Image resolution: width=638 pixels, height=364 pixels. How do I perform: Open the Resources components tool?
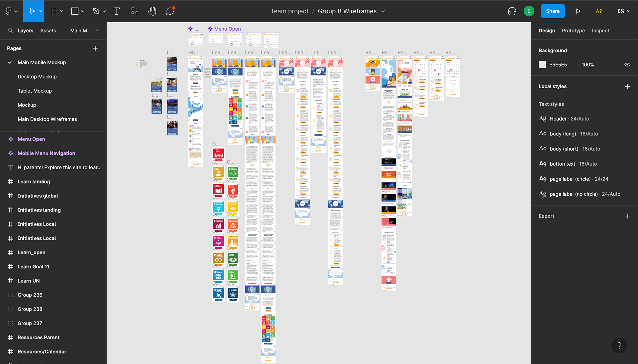(x=135, y=11)
